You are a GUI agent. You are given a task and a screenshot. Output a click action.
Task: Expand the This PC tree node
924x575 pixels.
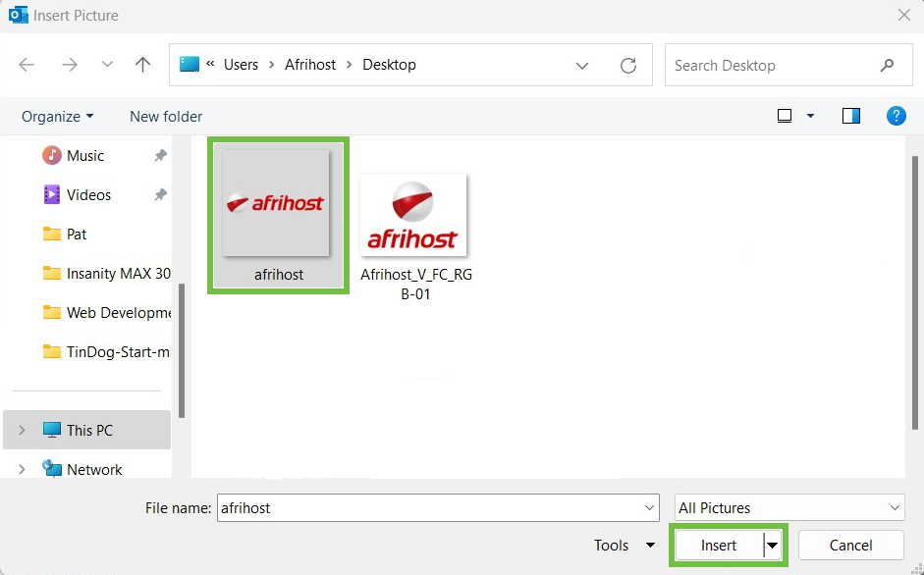(23, 431)
